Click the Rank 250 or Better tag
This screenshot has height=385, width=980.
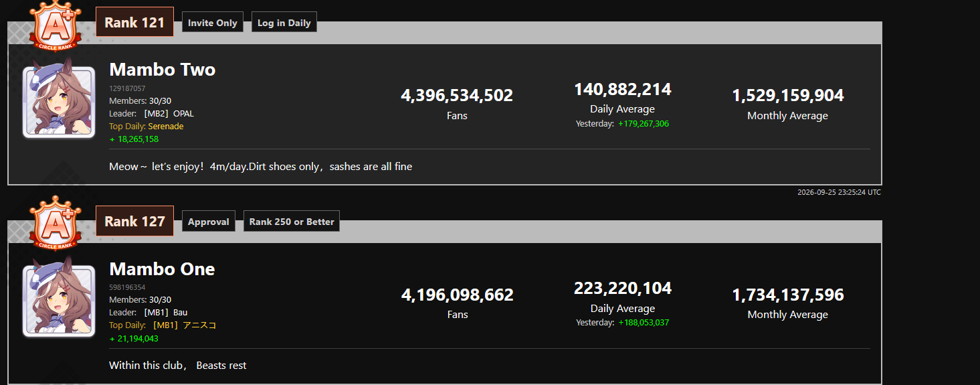point(292,222)
